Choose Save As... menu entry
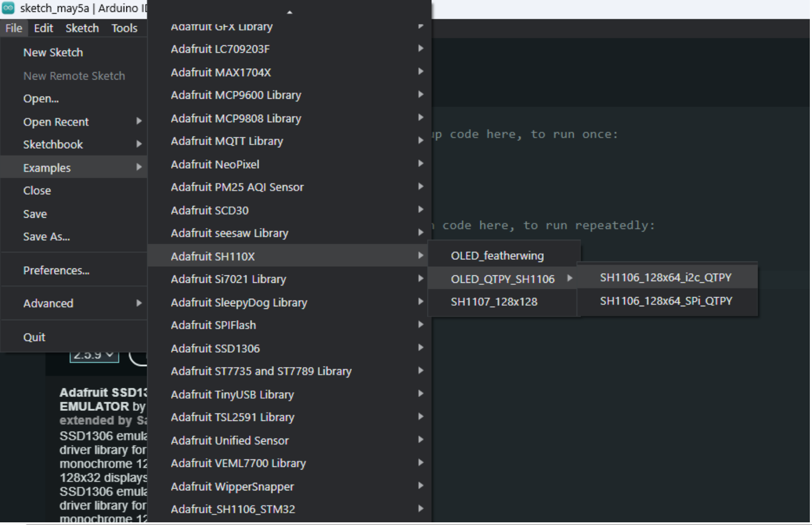 [46, 237]
